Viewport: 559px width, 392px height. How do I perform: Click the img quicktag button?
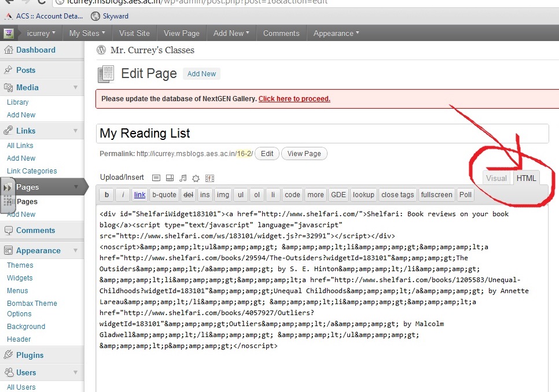pos(223,195)
